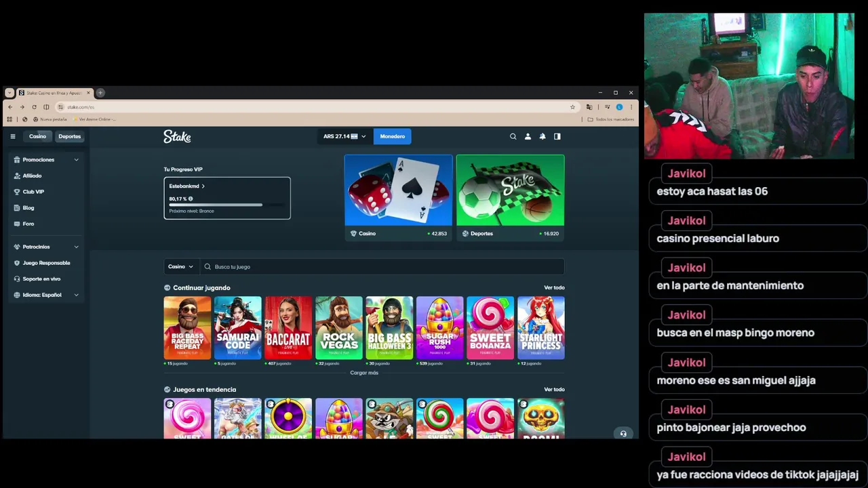Open the Estebankmd VIP profile link
The image size is (868, 488).
(x=186, y=186)
